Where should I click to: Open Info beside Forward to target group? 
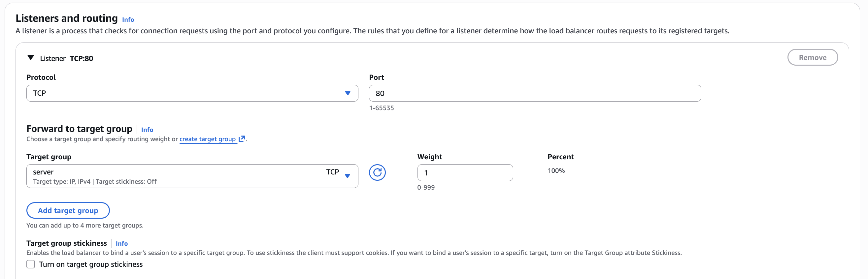pos(147,130)
